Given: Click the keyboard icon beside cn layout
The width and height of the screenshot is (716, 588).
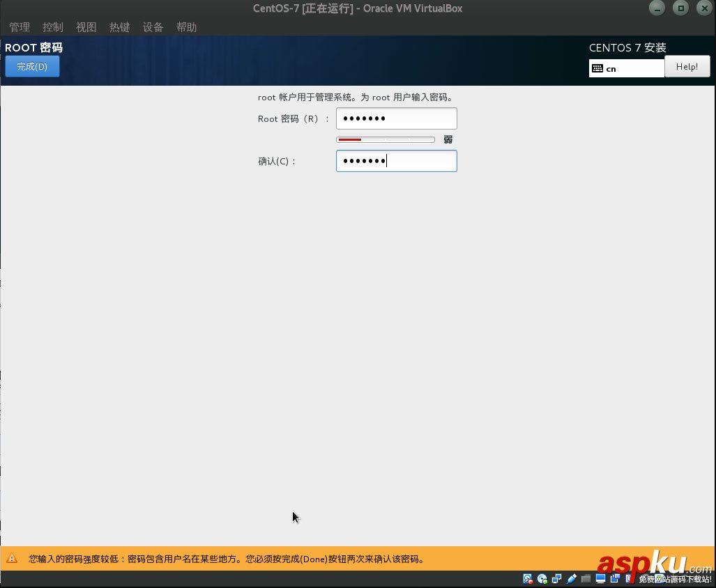Looking at the screenshot, I should point(597,68).
